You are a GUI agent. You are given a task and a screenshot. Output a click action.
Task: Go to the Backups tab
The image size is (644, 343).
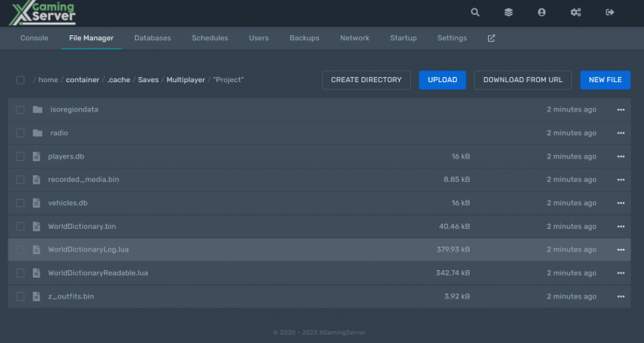304,39
